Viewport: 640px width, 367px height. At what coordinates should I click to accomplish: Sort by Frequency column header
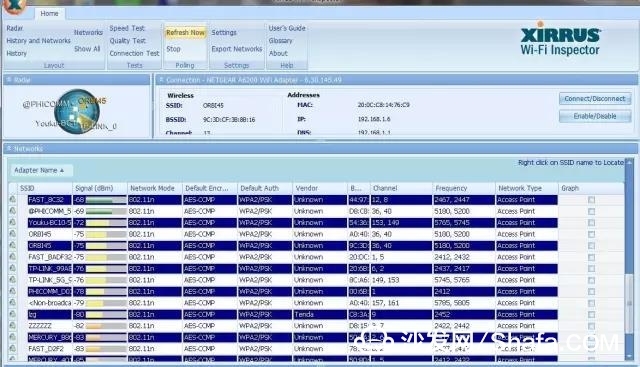coord(464,188)
